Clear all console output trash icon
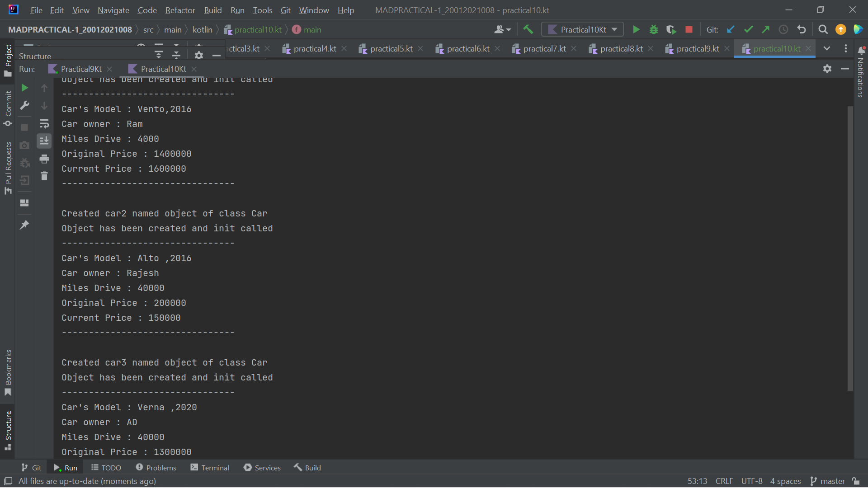 click(44, 176)
